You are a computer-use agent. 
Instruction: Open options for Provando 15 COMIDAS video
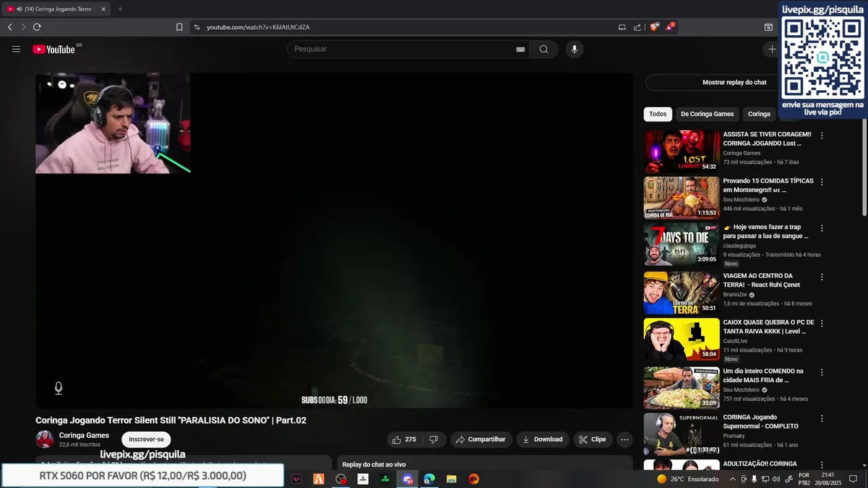coord(822,182)
